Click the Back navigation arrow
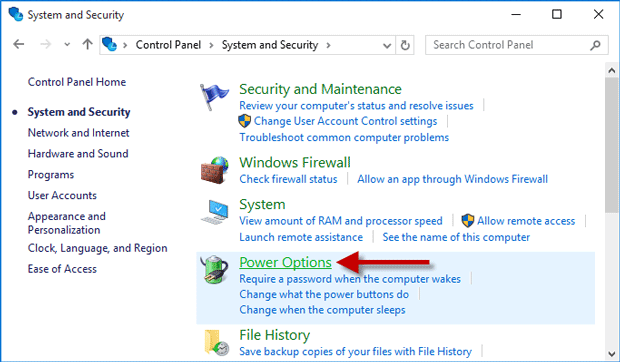Viewport: 620px width, 362px height. point(19,44)
